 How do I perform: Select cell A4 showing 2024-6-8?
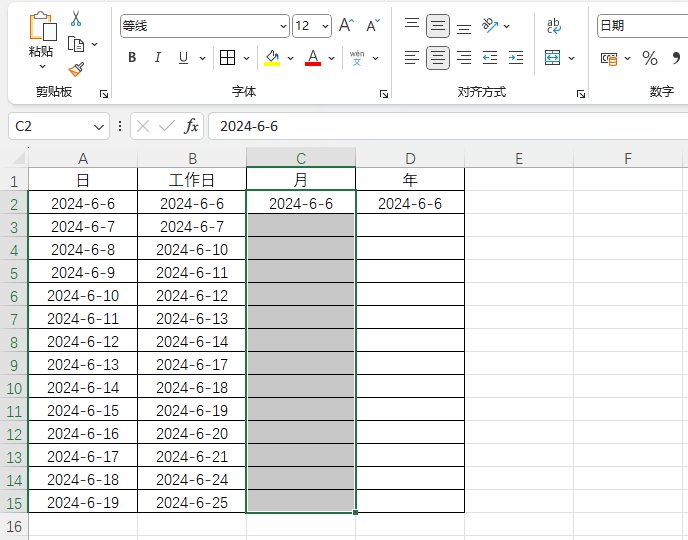83,249
